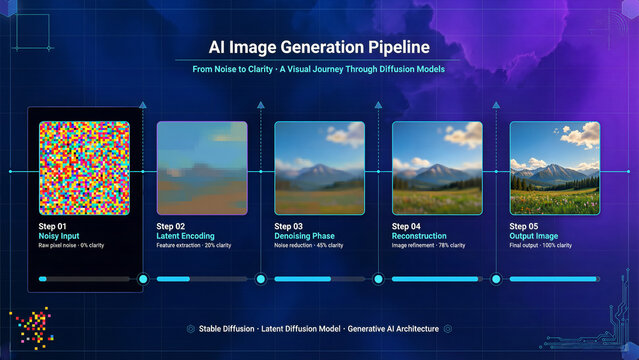The height and width of the screenshot is (360, 639).
Task: Click the Feature extraction · 20% clarity caption
Action: [x=194, y=245]
